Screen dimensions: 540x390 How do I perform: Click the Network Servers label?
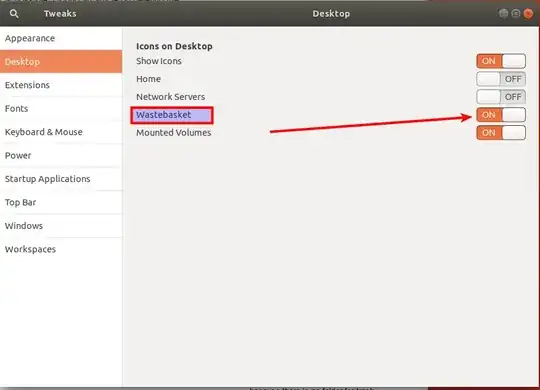point(170,97)
